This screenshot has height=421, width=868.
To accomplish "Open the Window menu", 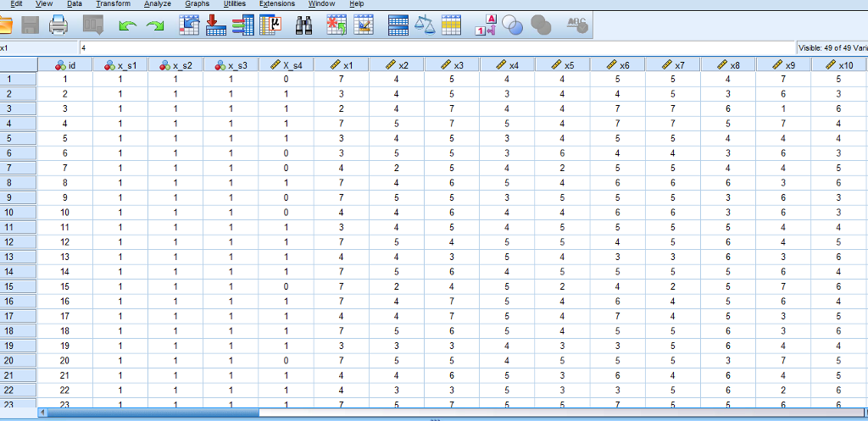I will tap(321, 4).
